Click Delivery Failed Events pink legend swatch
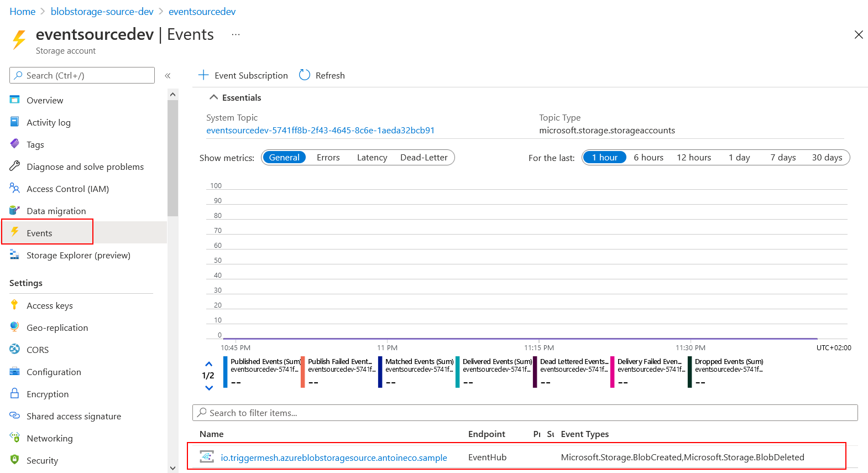The width and height of the screenshot is (868, 473). click(613, 372)
